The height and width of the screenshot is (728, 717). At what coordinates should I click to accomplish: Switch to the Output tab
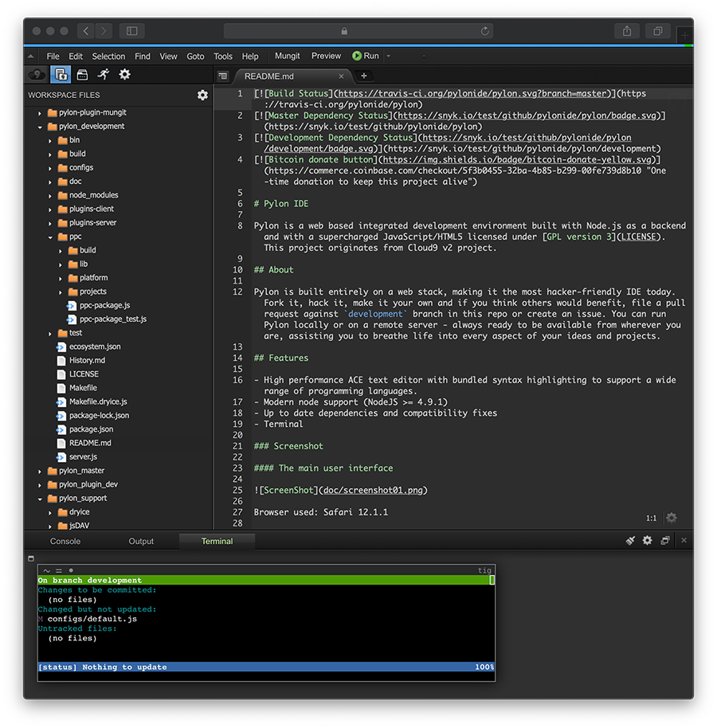click(x=141, y=542)
